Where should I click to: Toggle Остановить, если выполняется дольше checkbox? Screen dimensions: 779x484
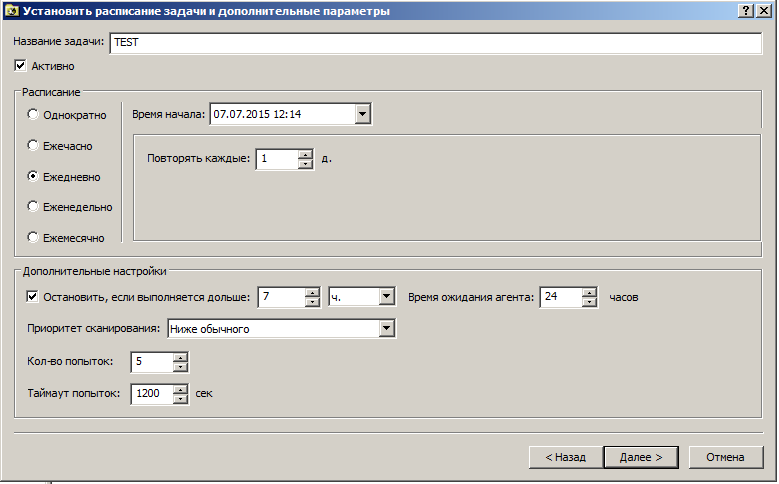[32, 297]
